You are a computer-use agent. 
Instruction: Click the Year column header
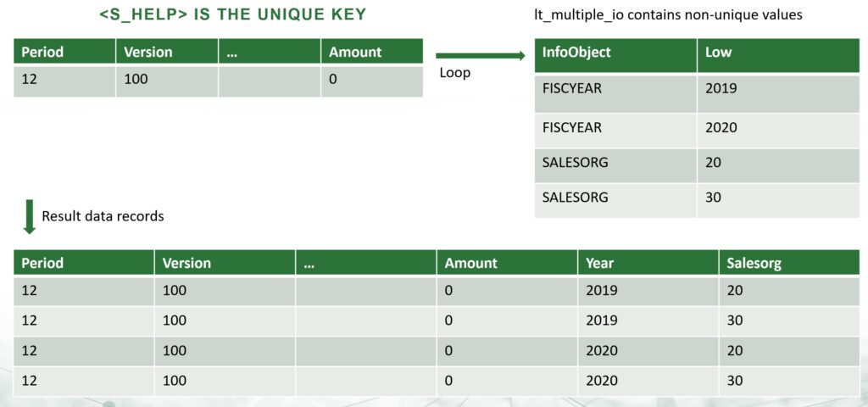coord(600,263)
